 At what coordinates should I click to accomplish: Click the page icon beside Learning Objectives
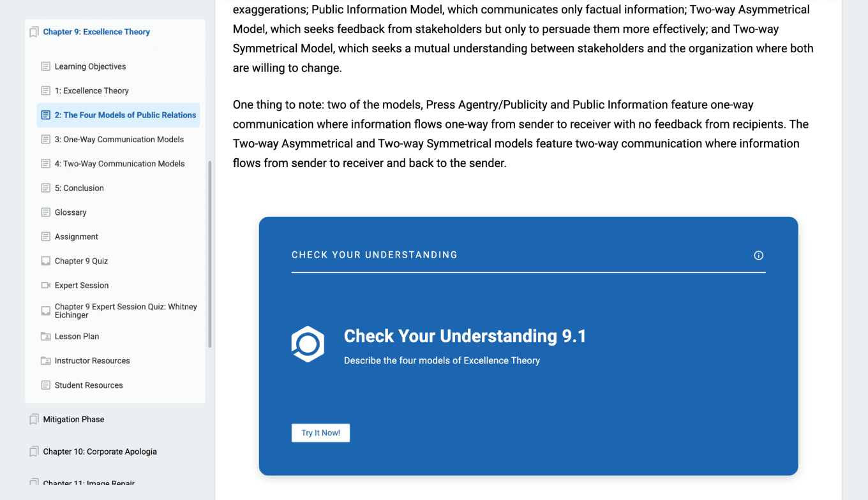[45, 66]
